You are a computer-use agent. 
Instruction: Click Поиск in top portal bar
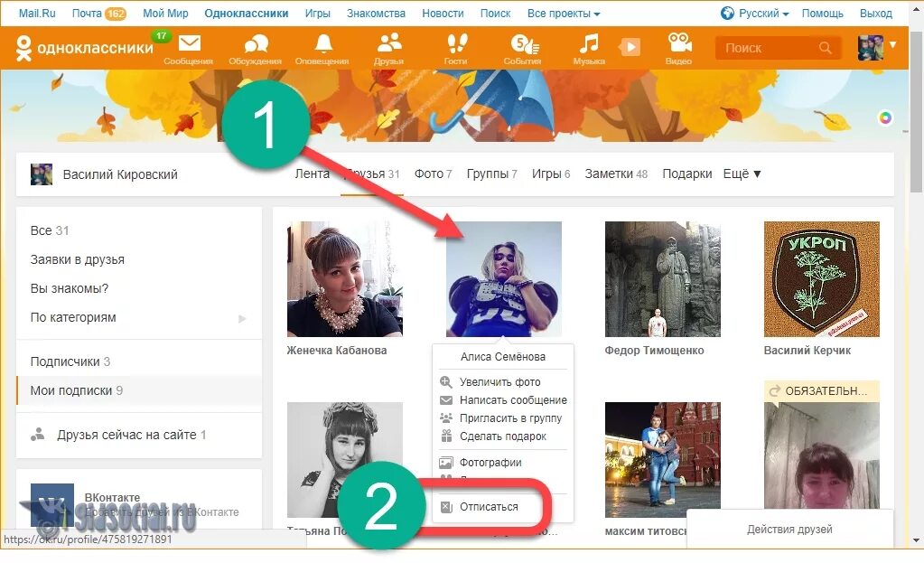coord(495,13)
